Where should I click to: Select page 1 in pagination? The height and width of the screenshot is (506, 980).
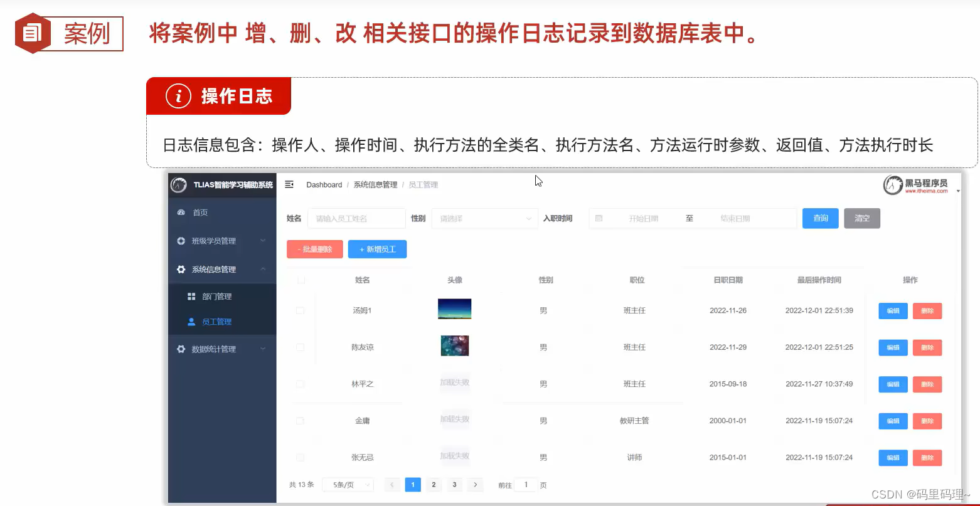pos(413,485)
